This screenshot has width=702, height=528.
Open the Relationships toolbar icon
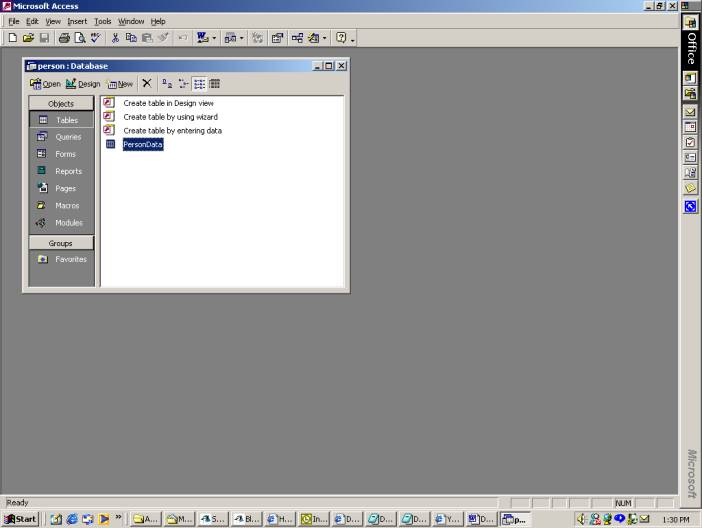point(297,38)
